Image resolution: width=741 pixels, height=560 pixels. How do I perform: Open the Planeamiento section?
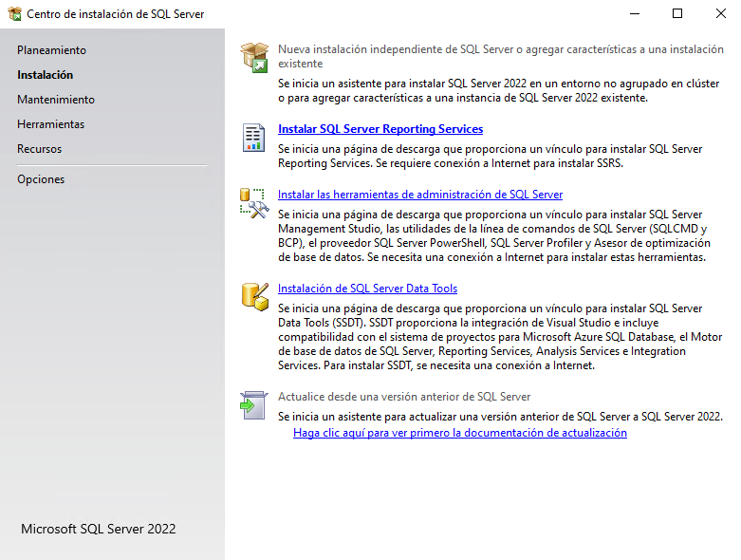coord(51,50)
